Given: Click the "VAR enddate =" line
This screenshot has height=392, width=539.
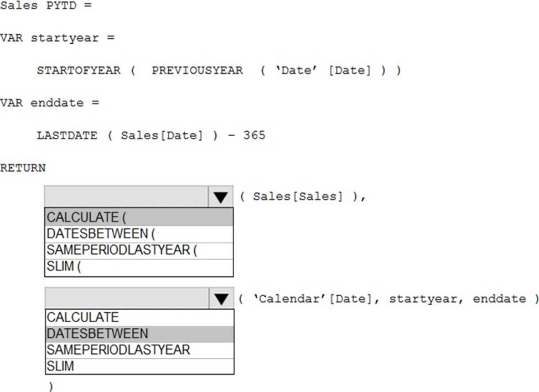Looking at the screenshot, I should (x=49, y=103).
